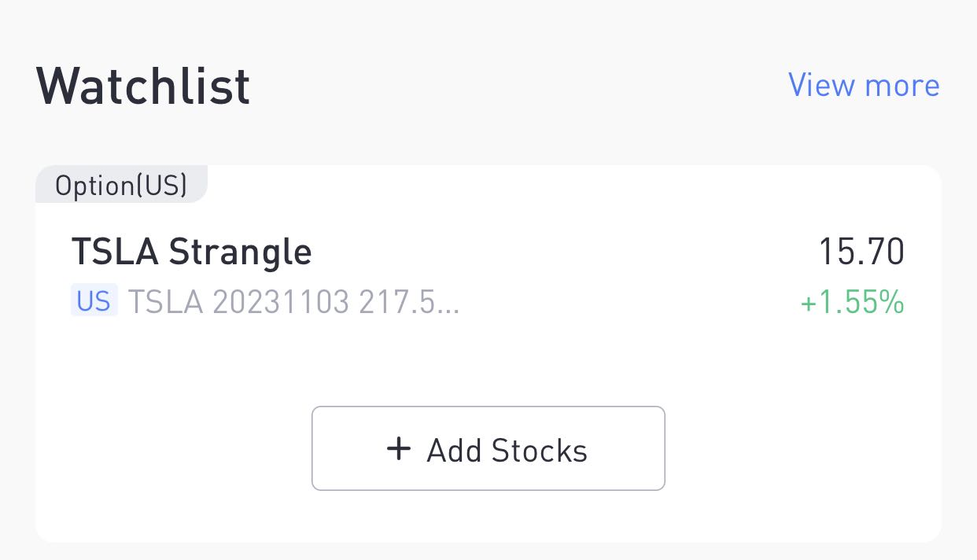Open the View more link

pos(863,85)
